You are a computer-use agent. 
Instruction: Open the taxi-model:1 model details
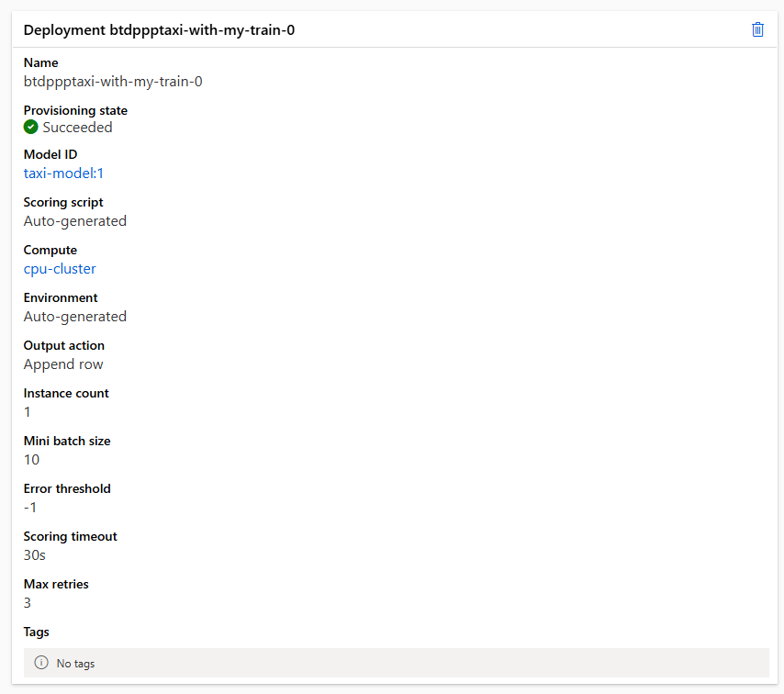click(63, 173)
